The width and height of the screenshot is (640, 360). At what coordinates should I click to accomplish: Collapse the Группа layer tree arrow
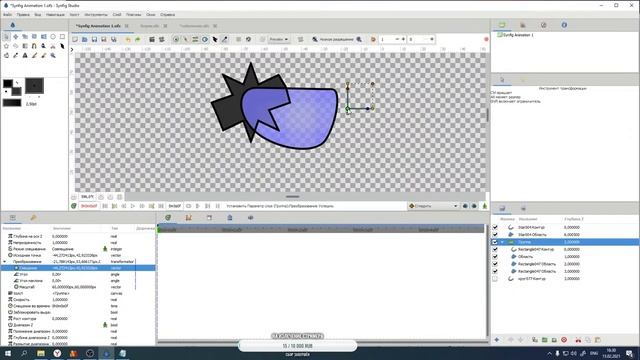[502, 242]
